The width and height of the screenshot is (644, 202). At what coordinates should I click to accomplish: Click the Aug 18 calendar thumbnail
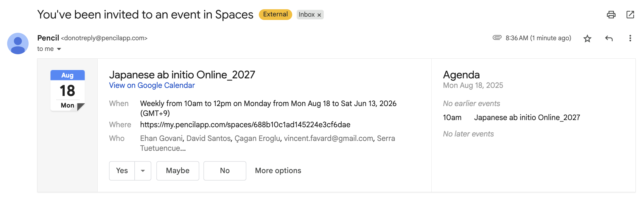[67, 90]
